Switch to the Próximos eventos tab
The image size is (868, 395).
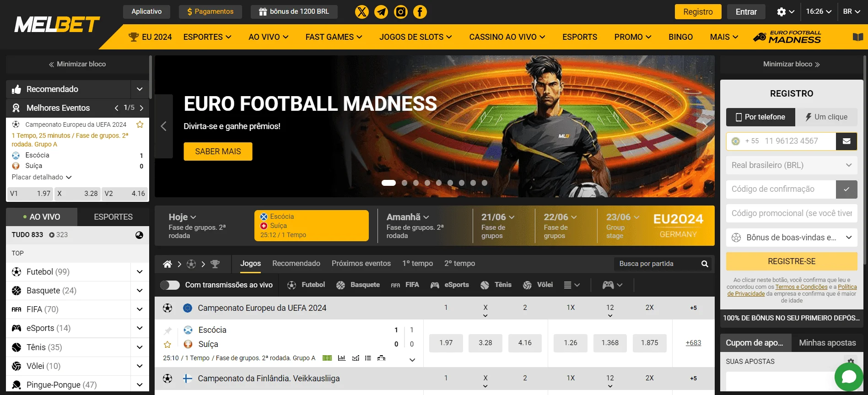pos(361,264)
